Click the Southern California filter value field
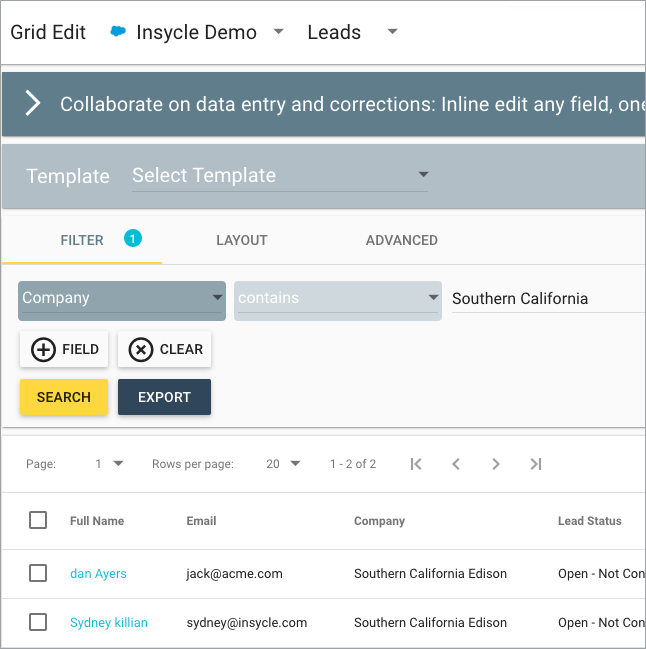Screen dimensions: 646x649 tap(548, 299)
